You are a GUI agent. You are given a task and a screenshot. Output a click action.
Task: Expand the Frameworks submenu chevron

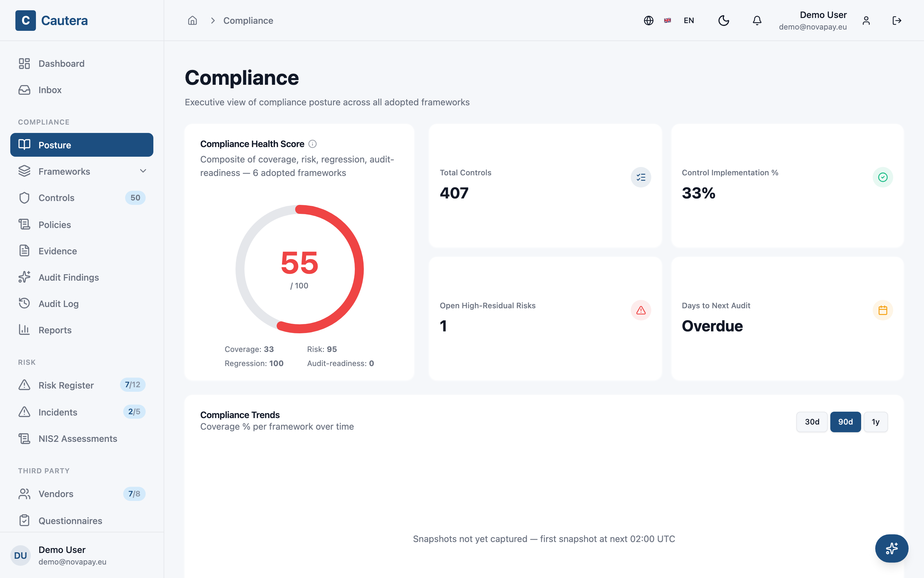[143, 171]
